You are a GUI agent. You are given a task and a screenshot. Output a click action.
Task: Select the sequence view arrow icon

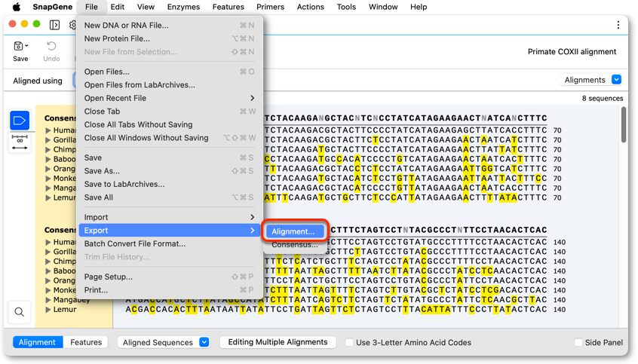coord(20,121)
